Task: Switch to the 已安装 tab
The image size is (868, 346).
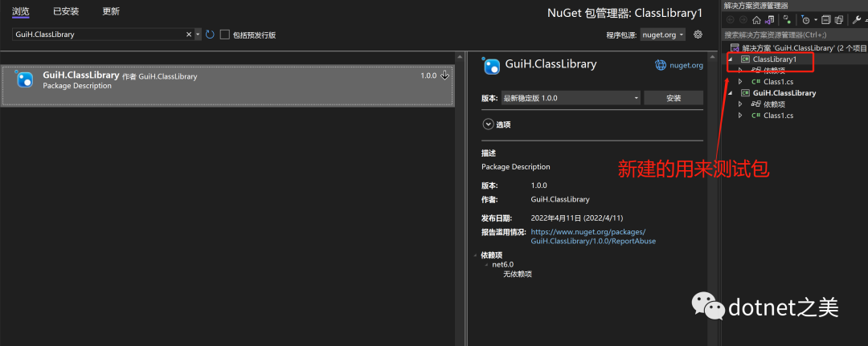Action: pyautogui.click(x=66, y=11)
